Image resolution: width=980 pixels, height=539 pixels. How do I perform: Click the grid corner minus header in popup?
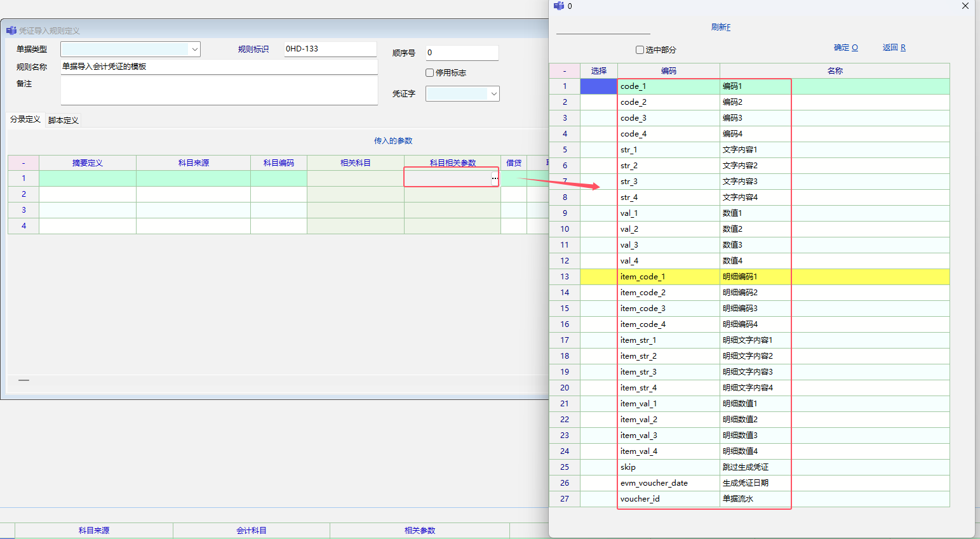click(x=565, y=71)
